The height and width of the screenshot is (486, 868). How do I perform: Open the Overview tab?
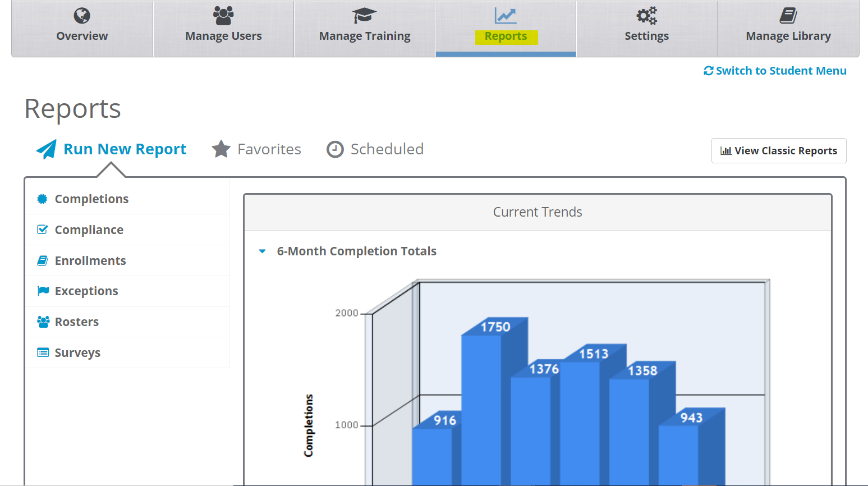[82, 29]
